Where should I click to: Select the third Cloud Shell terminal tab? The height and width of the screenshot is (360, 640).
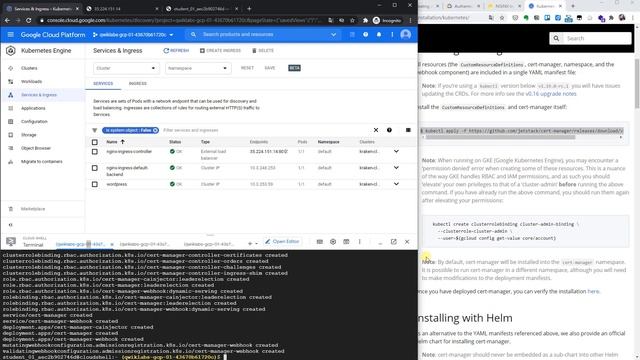(209, 244)
